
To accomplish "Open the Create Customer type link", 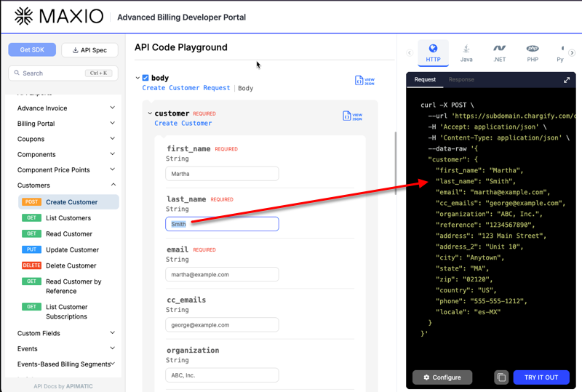I will coord(183,123).
